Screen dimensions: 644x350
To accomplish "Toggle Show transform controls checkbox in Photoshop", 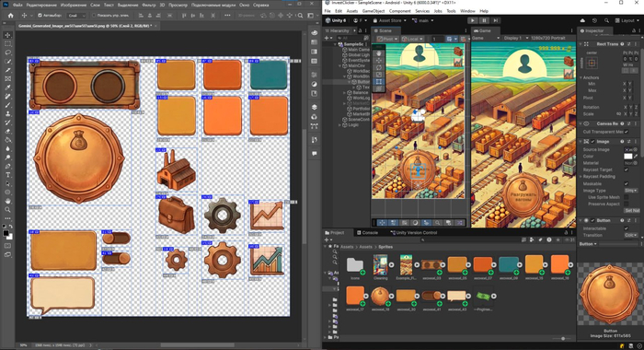I will point(94,16).
